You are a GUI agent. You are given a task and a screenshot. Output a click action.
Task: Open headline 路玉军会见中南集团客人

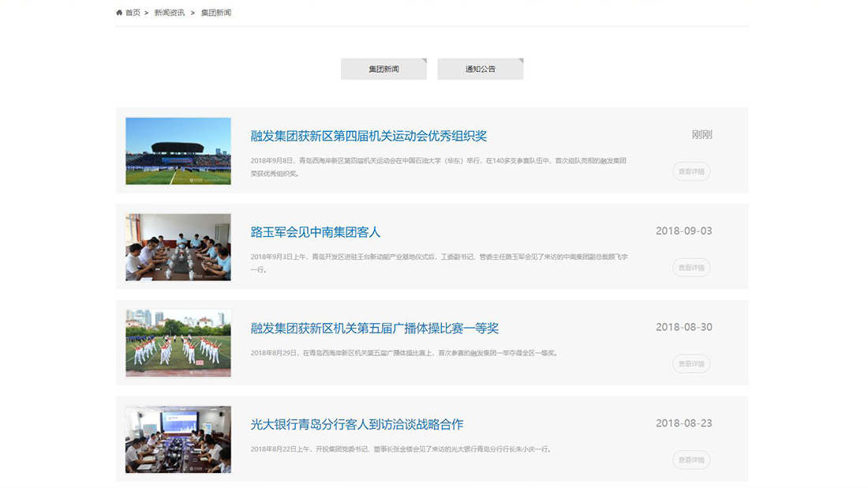pos(316,232)
